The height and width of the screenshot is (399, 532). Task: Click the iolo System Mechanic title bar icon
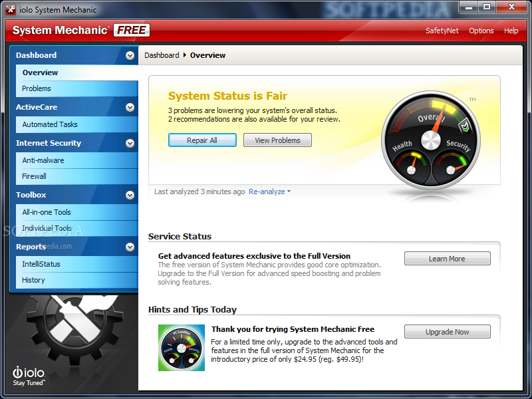pyautogui.click(x=11, y=10)
